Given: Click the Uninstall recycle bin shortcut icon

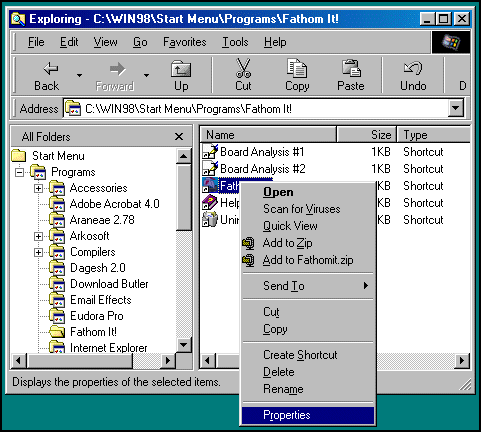Looking at the screenshot, I should [210, 220].
